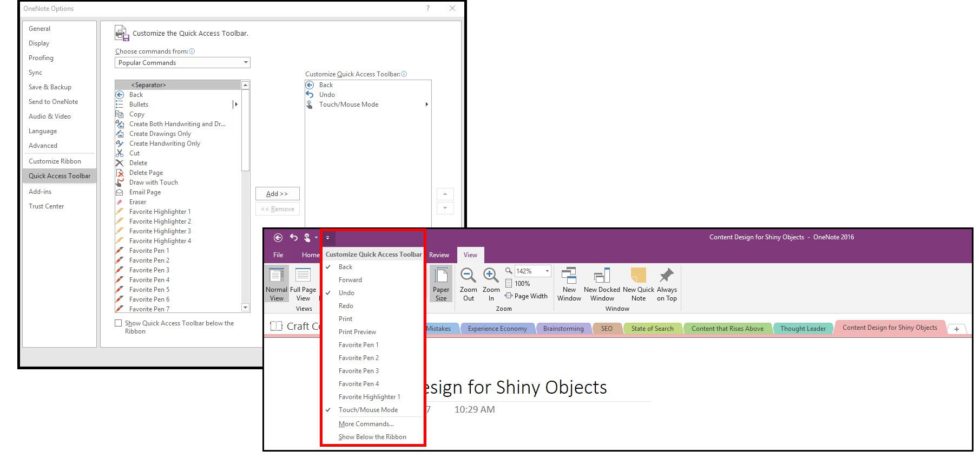The width and height of the screenshot is (980, 457).
Task: Check Forward in the Customize dropdown menu
Action: click(372, 280)
